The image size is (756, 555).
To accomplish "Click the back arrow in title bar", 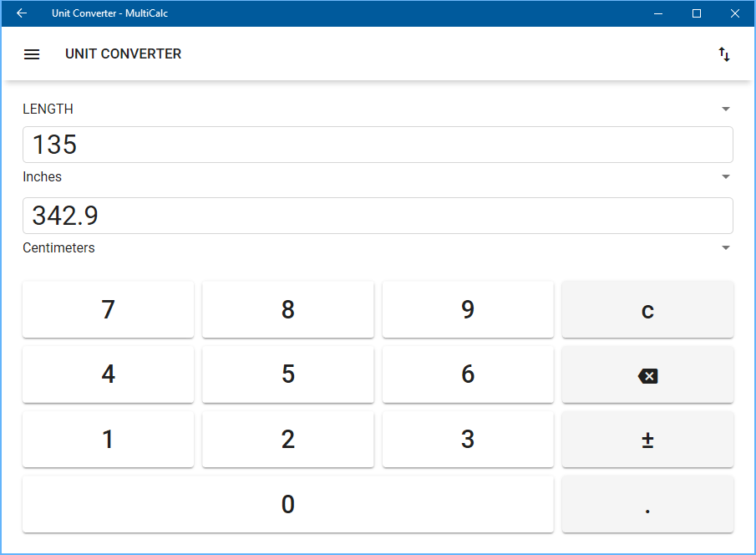I will tap(22, 13).
